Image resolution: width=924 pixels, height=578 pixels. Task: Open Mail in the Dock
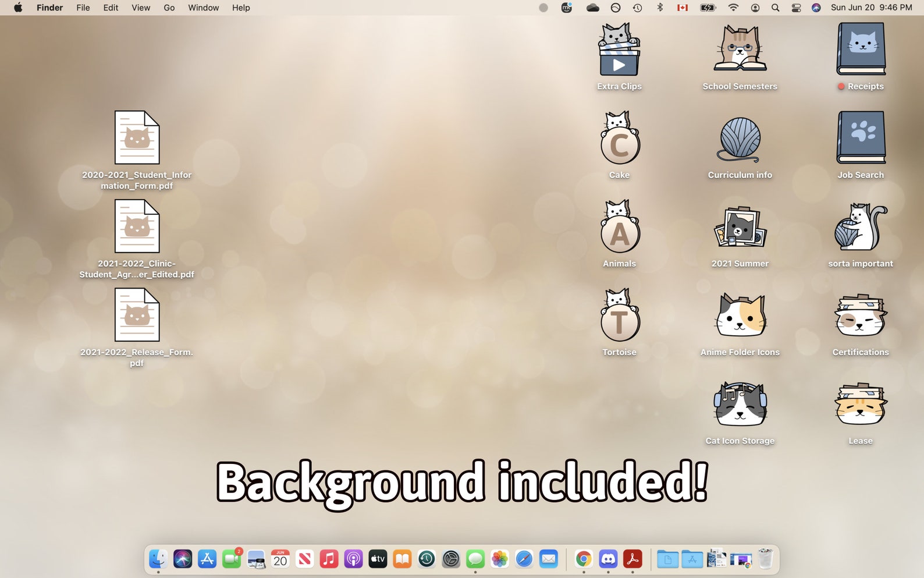[x=549, y=559]
